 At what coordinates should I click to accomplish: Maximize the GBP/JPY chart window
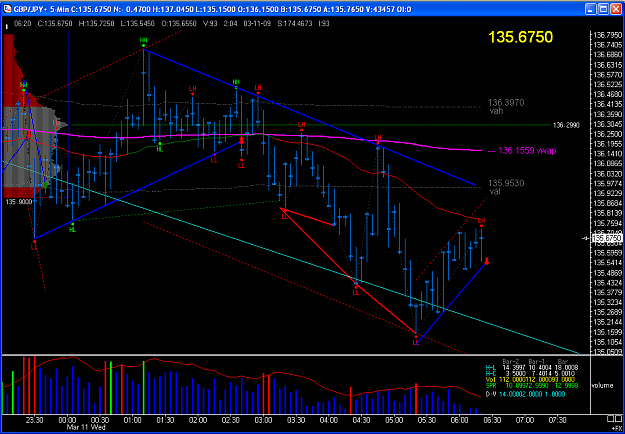point(603,9)
